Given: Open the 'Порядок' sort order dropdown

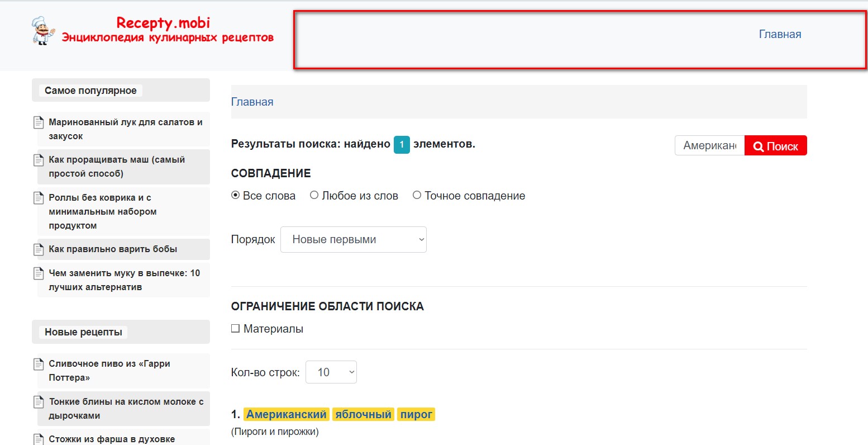Looking at the screenshot, I should pos(353,239).
